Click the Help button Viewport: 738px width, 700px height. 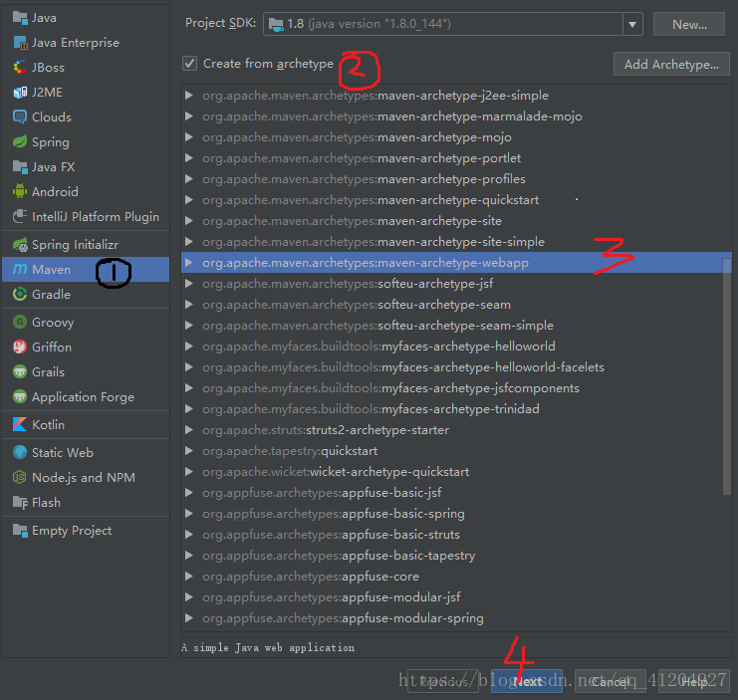(x=694, y=681)
